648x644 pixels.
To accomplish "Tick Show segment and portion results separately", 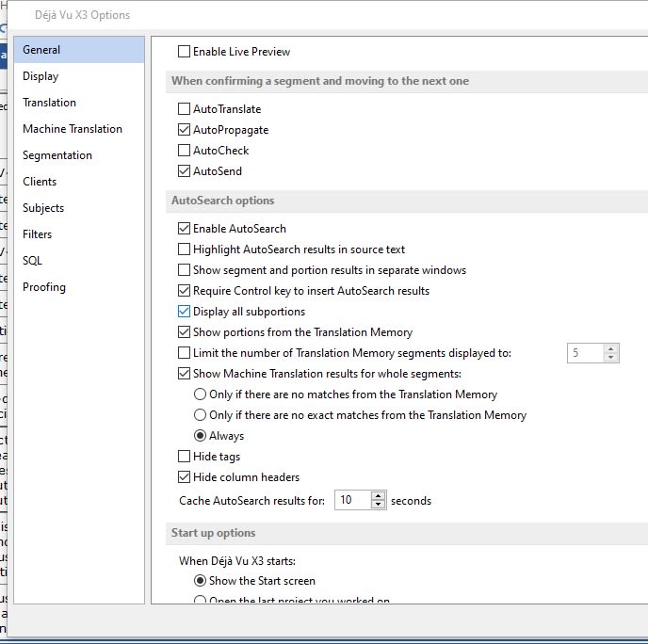I will [184, 269].
